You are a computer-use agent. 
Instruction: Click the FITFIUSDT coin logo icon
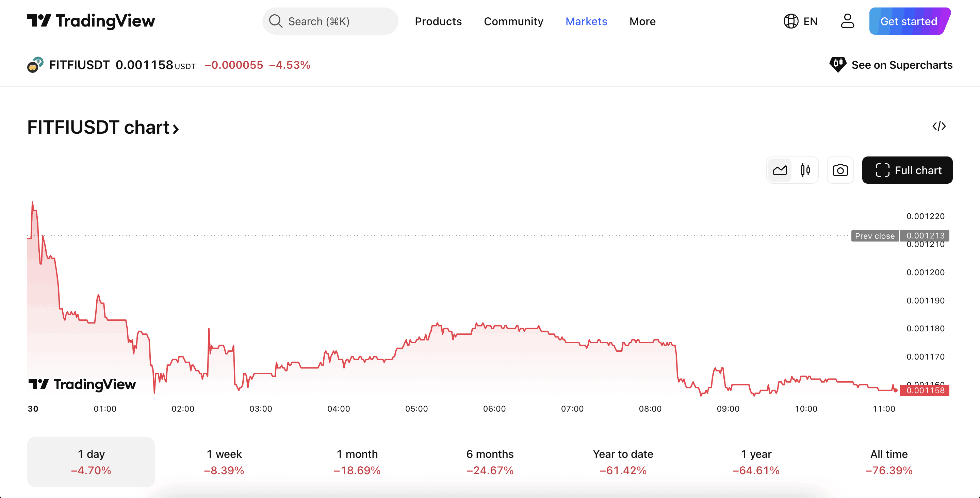pyautogui.click(x=35, y=65)
